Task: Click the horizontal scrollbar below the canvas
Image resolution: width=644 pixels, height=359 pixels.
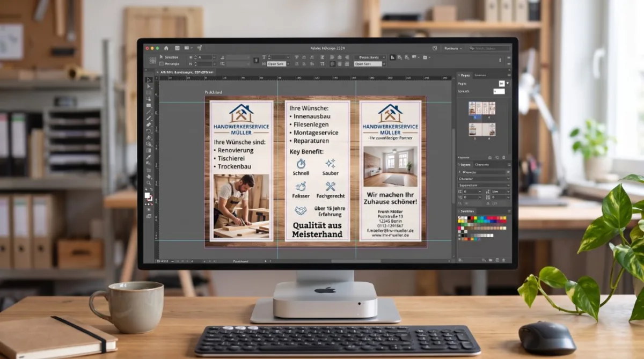Action: (357, 261)
